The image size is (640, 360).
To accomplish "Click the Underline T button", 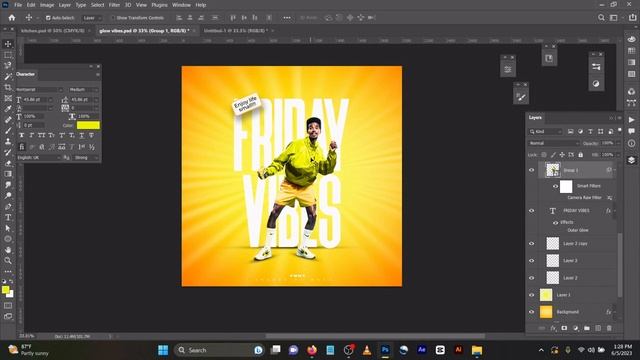I will coord(82,135).
